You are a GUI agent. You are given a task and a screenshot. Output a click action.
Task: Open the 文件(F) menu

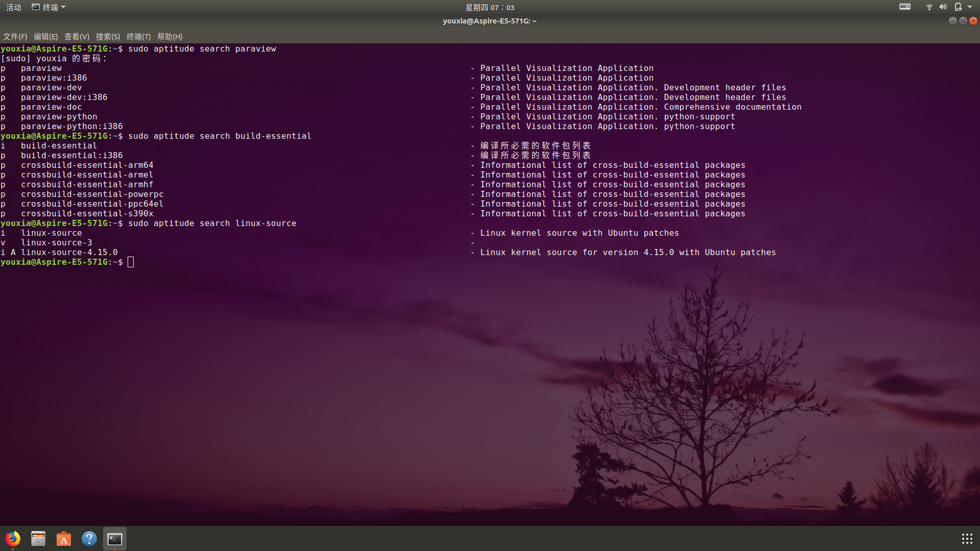(x=15, y=37)
